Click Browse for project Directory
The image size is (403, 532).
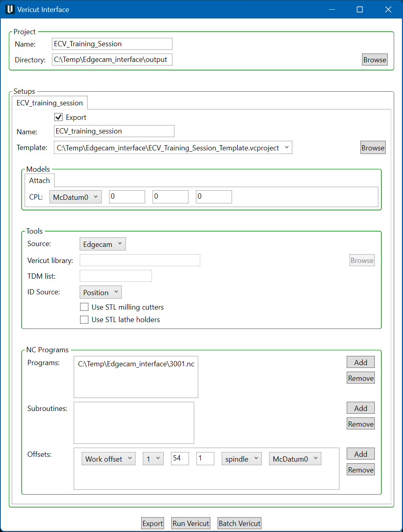pos(375,60)
